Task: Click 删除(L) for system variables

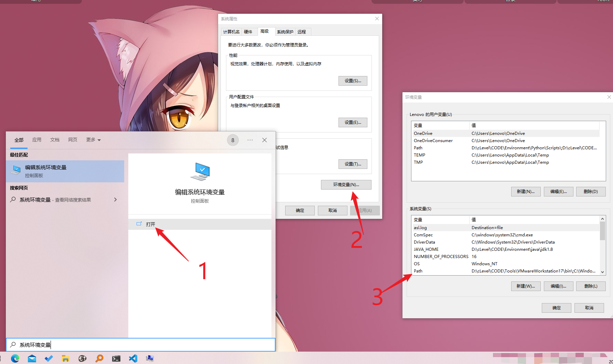Action: pyautogui.click(x=591, y=286)
